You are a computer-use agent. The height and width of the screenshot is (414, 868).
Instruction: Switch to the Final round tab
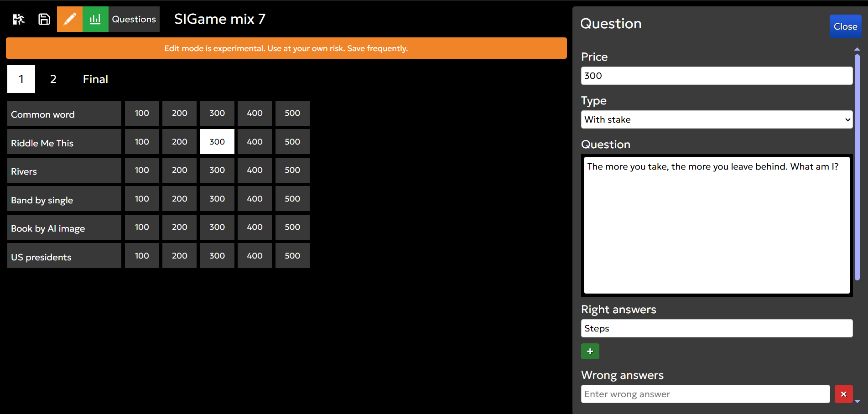95,79
